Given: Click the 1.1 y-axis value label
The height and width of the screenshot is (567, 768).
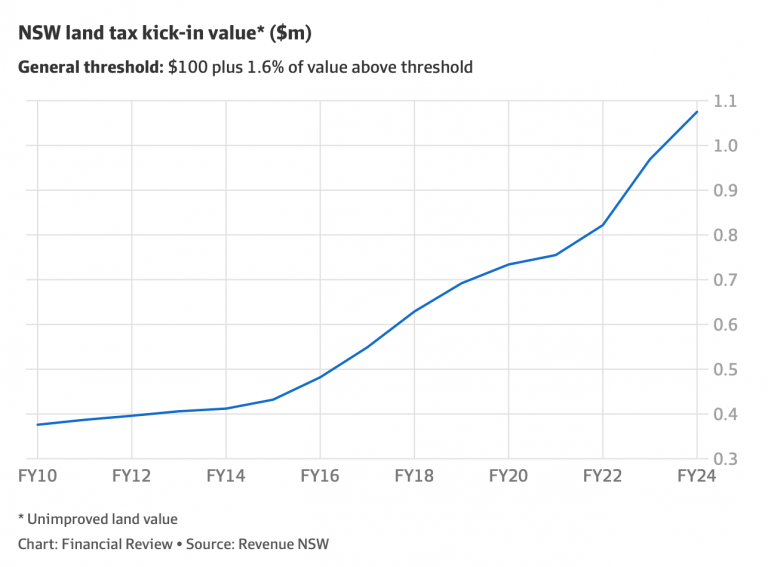Looking at the screenshot, I should (725, 101).
